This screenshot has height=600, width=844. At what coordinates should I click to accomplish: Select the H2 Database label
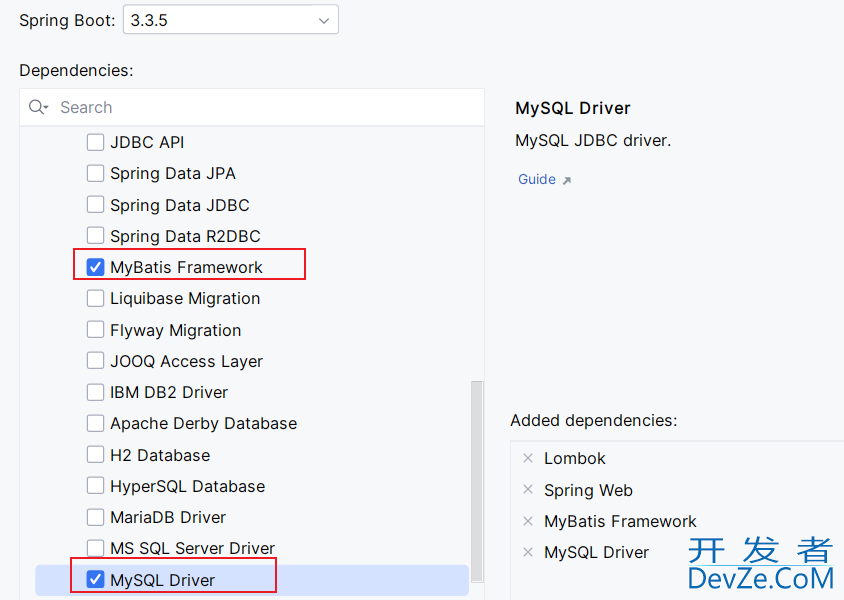tap(160, 455)
